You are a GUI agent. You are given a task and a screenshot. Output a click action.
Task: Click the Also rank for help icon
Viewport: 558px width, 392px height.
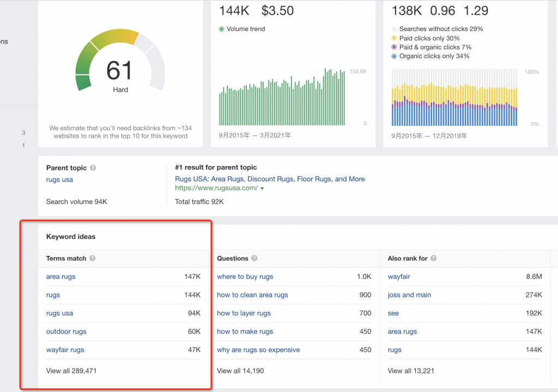tap(433, 258)
